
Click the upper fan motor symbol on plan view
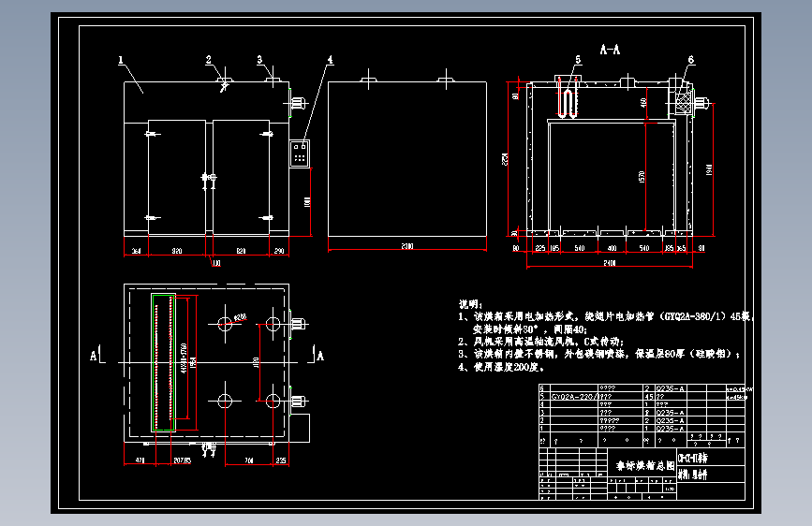click(x=299, y=324)
